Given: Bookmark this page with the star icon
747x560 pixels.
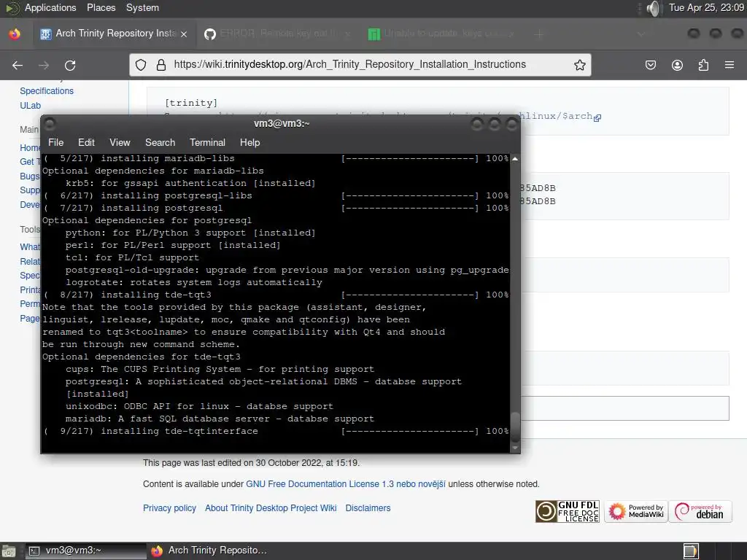Looking at the screenshot, I should pos(579,65).
